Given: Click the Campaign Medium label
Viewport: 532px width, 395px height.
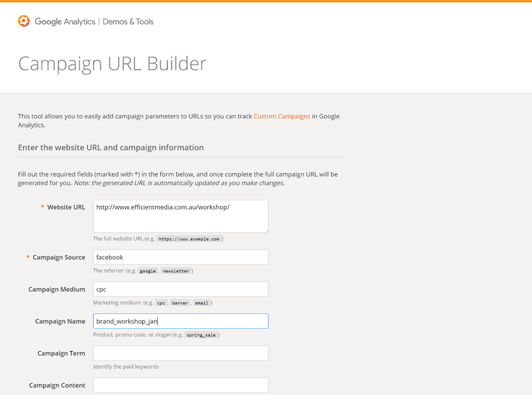Looking at the screenshot, I should tap(57, 290).
